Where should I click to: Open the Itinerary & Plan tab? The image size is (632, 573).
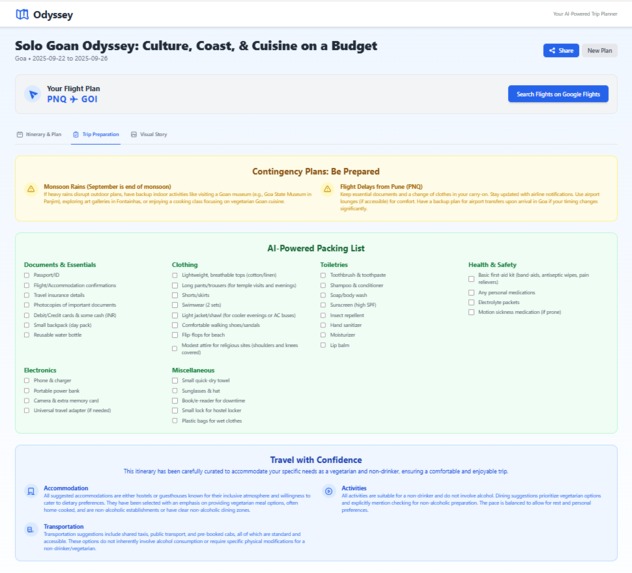pos(39,134)
